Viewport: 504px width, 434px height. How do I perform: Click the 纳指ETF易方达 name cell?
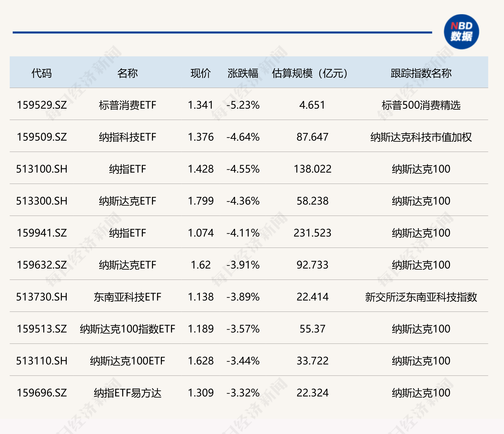127,393
